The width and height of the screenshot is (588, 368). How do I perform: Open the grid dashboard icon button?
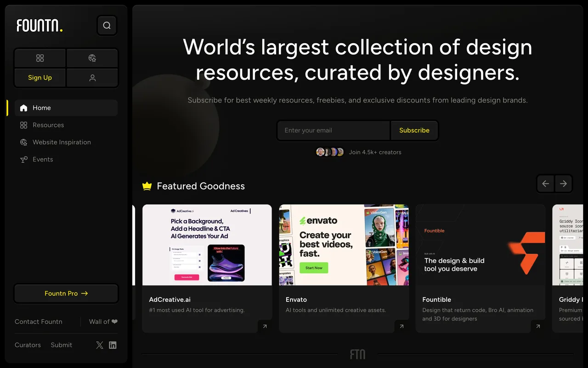(x=40, y=58)
